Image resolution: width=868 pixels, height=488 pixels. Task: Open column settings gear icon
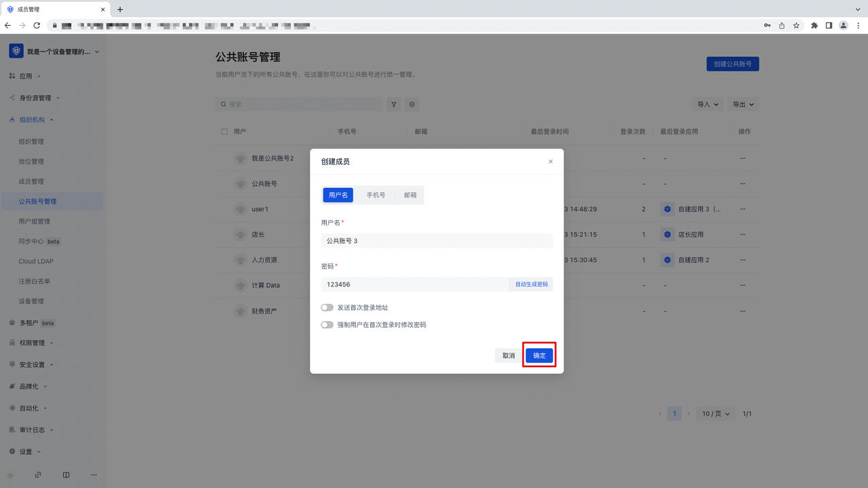(x=412, y=105)
